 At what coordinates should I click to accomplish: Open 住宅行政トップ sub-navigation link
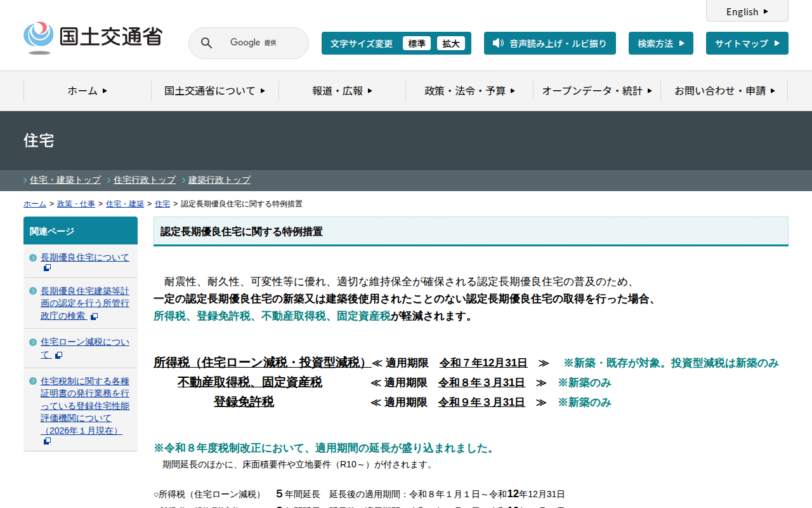(x=145, y=180)
